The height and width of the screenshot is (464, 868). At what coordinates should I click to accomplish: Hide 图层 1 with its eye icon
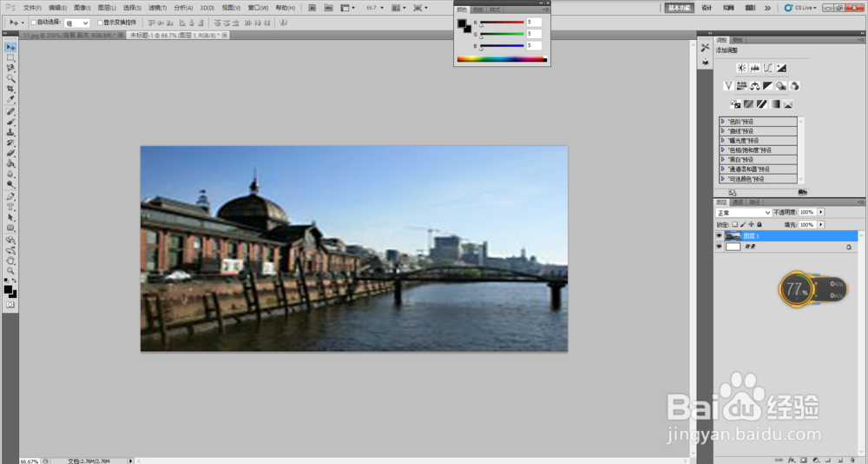pos(719,235)
